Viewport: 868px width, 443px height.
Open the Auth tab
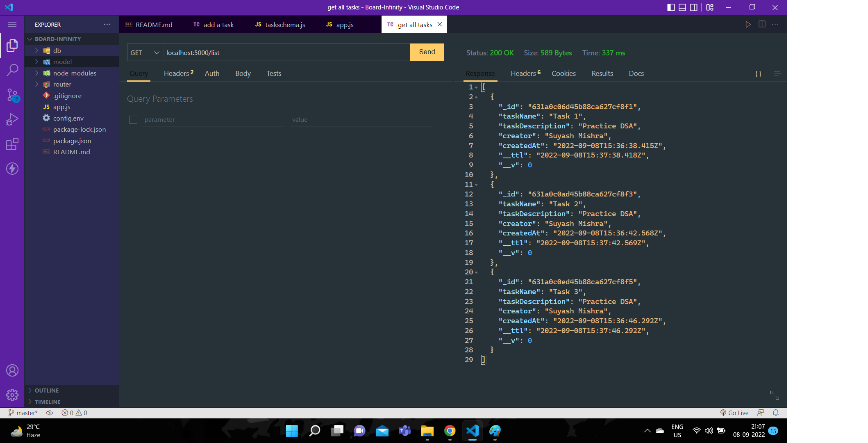pyautogui.click(x=212, y=73)
